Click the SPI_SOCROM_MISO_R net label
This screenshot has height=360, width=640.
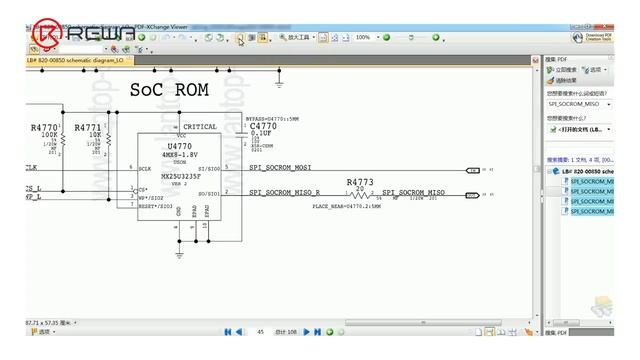[x=284, y=192]
